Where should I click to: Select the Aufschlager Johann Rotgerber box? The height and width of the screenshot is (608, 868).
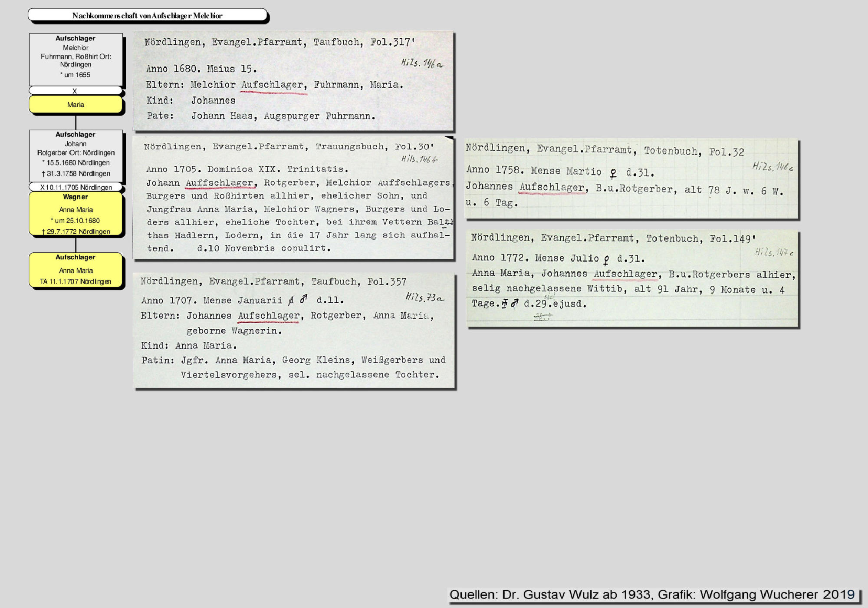76,155
